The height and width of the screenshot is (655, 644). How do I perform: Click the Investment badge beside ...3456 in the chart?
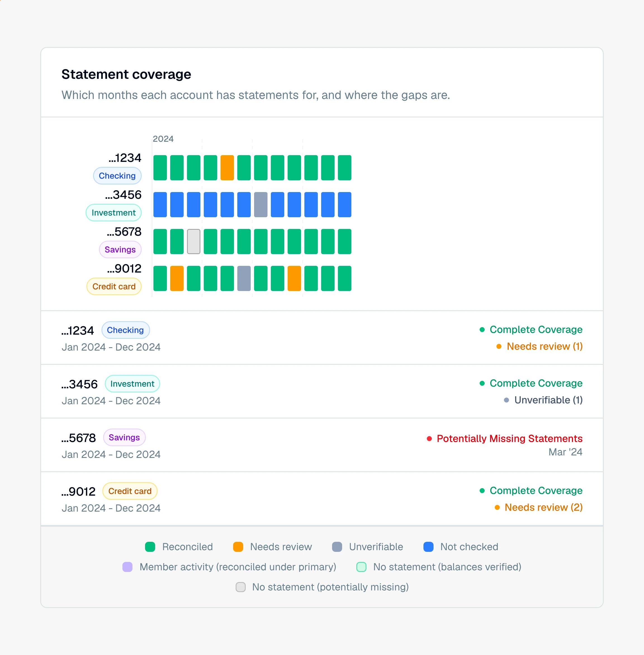pyautogui.click(x=113, y=212)
